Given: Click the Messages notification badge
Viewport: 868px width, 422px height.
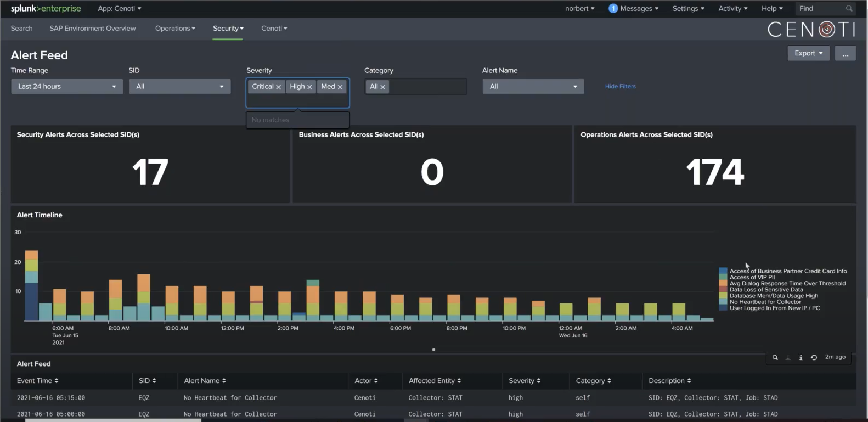Looking at the screenshot, I should pyautogui.click(x=613, y=8).
